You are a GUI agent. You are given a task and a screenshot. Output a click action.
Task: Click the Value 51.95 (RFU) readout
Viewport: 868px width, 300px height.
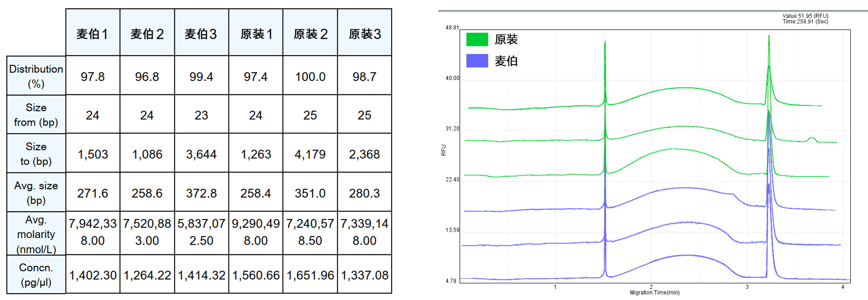805,16
